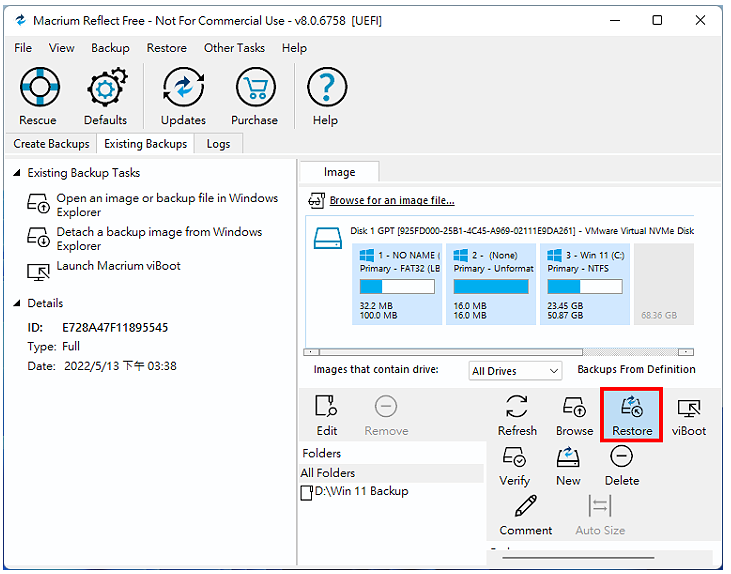Image resolution: width=731 pixels, height=574 pixels.
Task: Open the View menu
Action: click(x=62, y=48)
